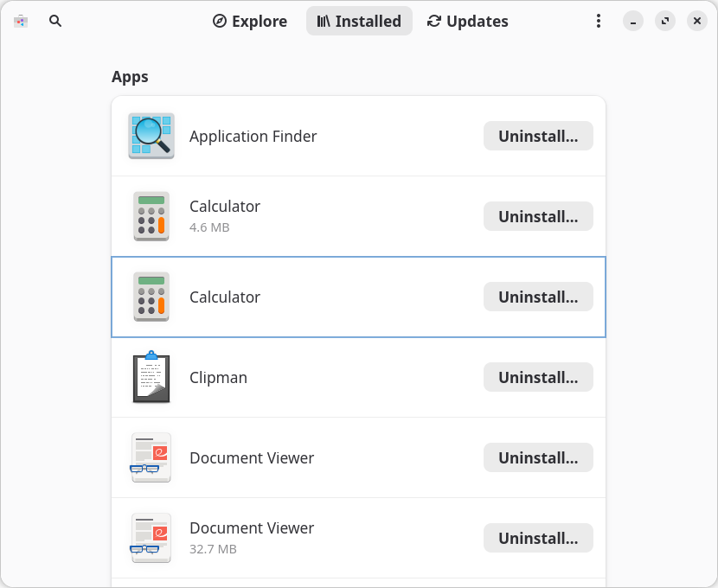The width and height of the screenshot is (718, 588).
Task: Maximize the Software window
Action: [x=665, y=21]
